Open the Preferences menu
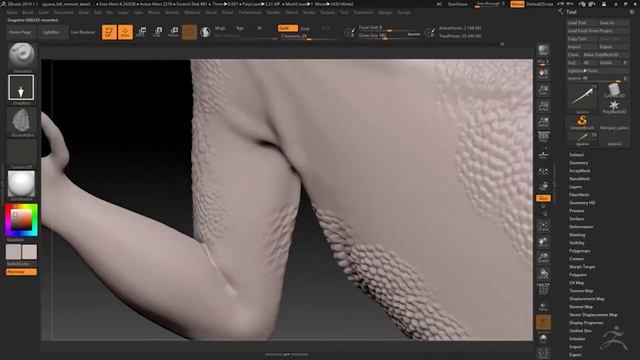 click(250, 13)
